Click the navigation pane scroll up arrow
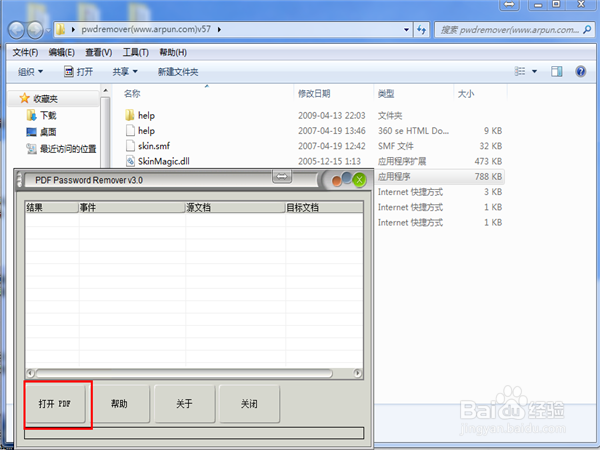 pyautogui.click(x=106, y=91)
